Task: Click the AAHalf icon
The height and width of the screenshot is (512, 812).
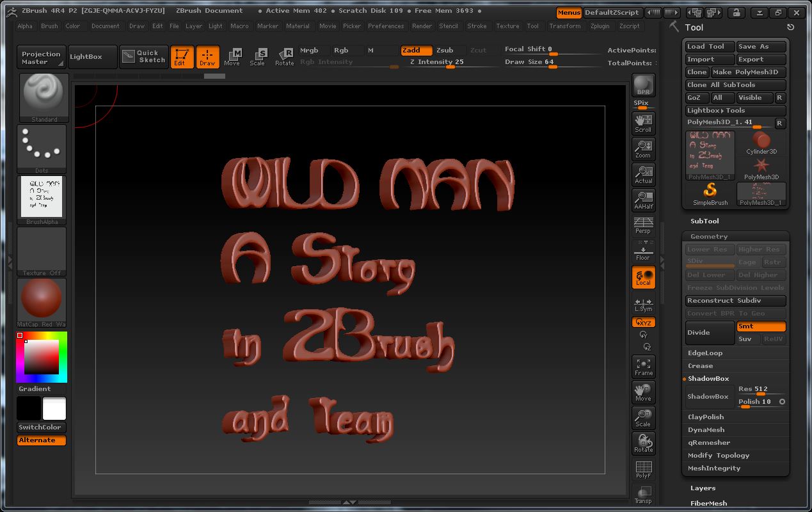Action: click(x=643, y=200)
